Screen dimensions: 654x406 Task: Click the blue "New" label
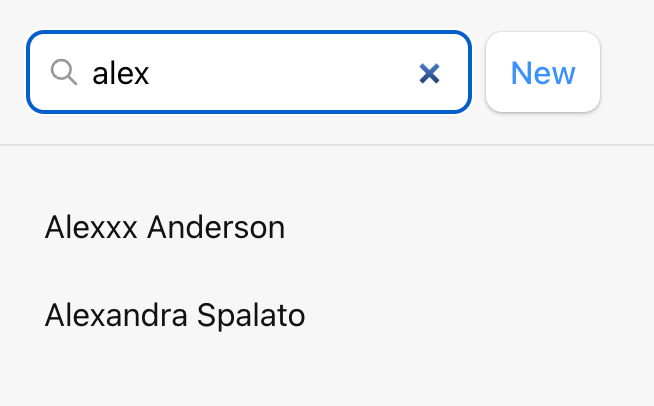click(x=543, y=73)
